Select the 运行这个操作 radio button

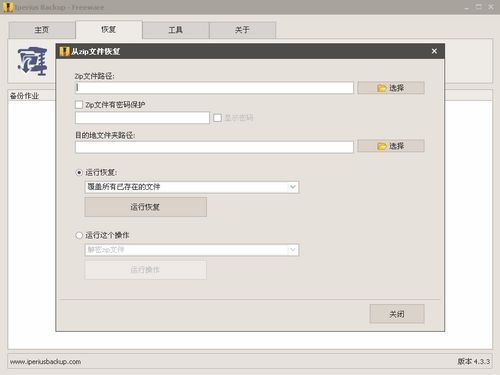click(x=79, y=235)
